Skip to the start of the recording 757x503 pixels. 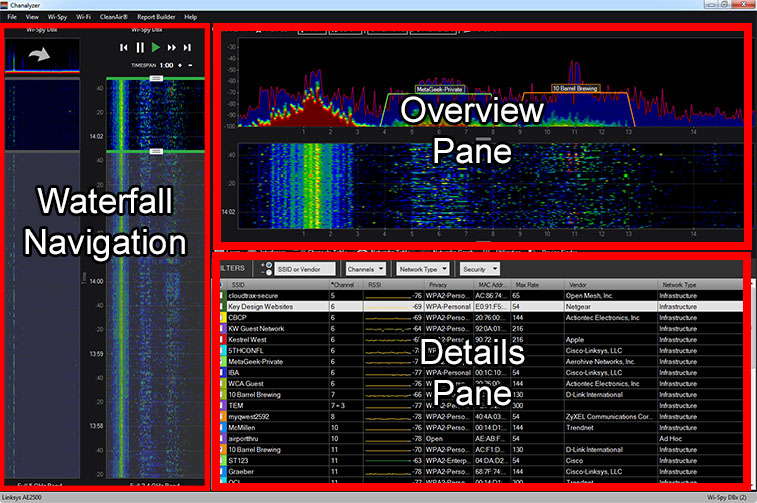click(124, 47)
